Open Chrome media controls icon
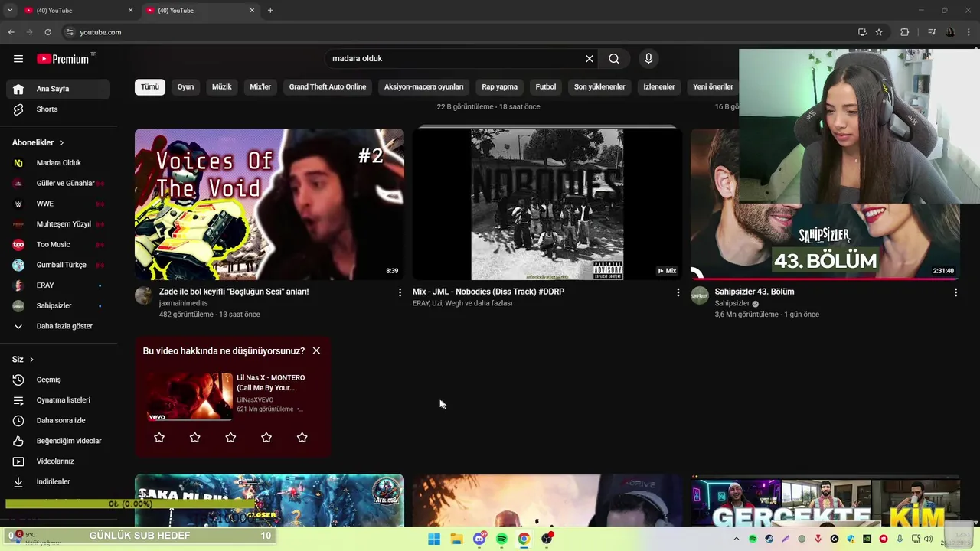980x551 pixels. [932, 32]
